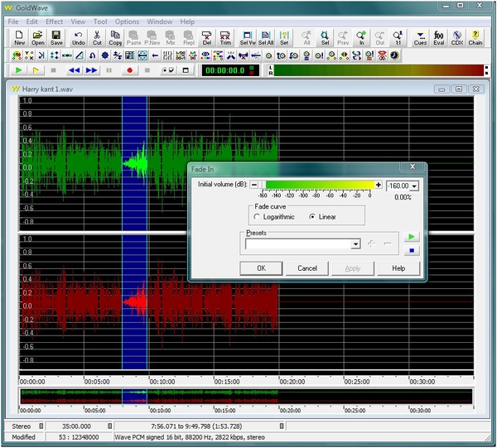
Task: Open the CDX CD reader tool
Action: pos(457,38)
